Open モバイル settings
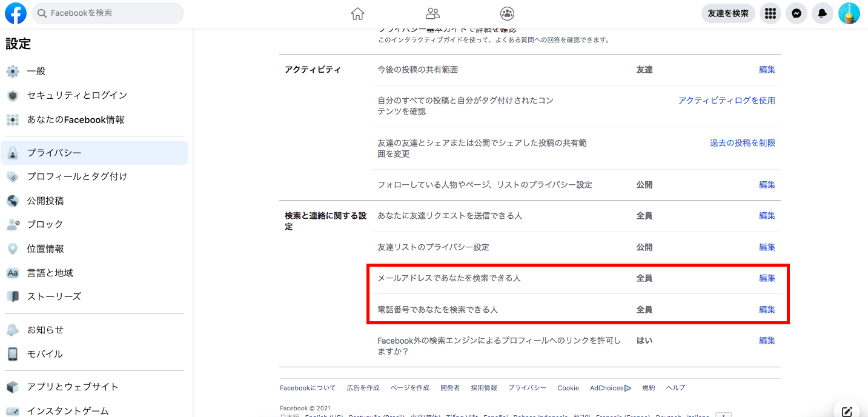The width and height of the screenshot is (868, 417). point(94,354)
